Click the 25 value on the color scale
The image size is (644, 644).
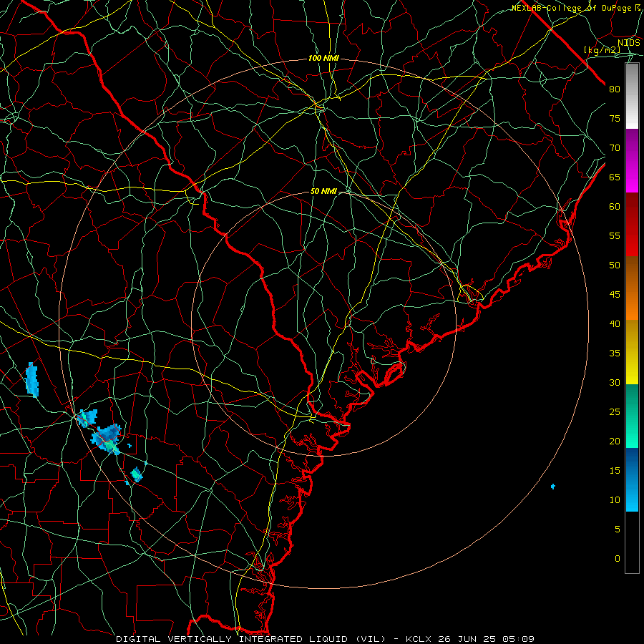point(615,411)
